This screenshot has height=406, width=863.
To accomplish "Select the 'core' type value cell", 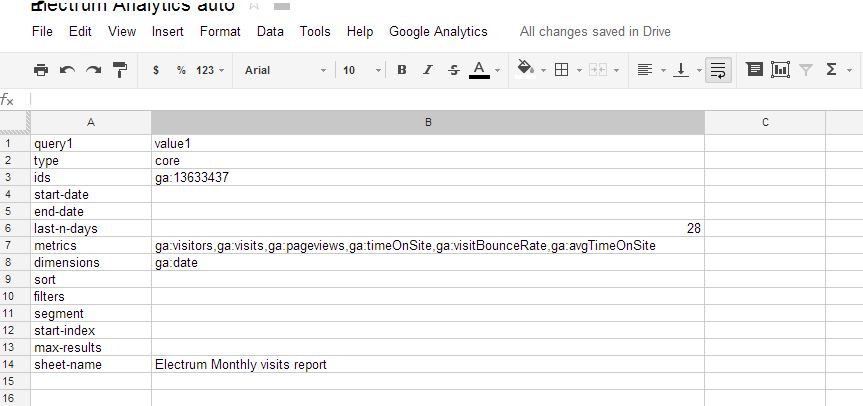I will coord(428,161).
